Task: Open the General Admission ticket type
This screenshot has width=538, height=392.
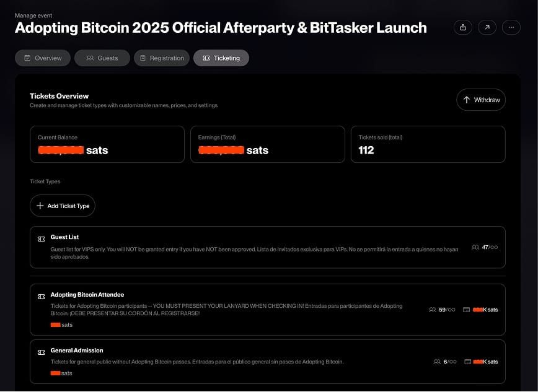Action: [236, 362]
